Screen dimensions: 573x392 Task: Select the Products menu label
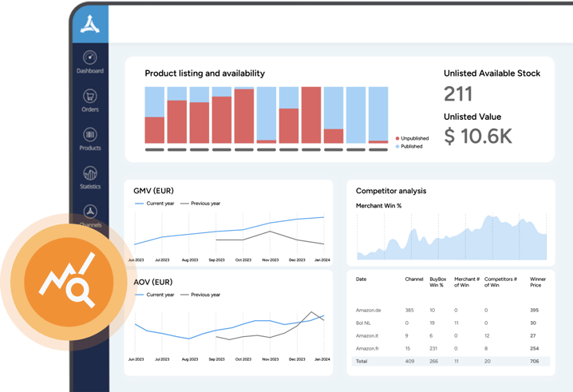[x=90, y=148]
